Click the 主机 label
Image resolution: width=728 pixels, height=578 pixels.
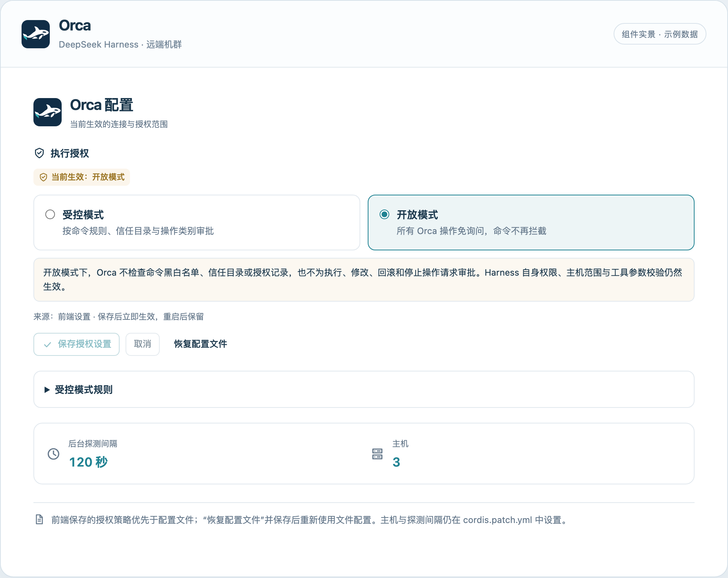click(400, 444)
